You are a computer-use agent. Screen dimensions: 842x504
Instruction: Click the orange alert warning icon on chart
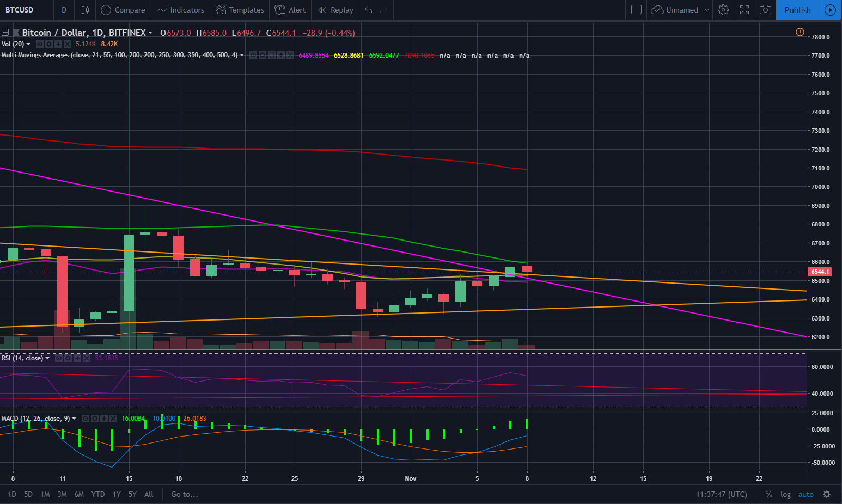click(800, 33)
